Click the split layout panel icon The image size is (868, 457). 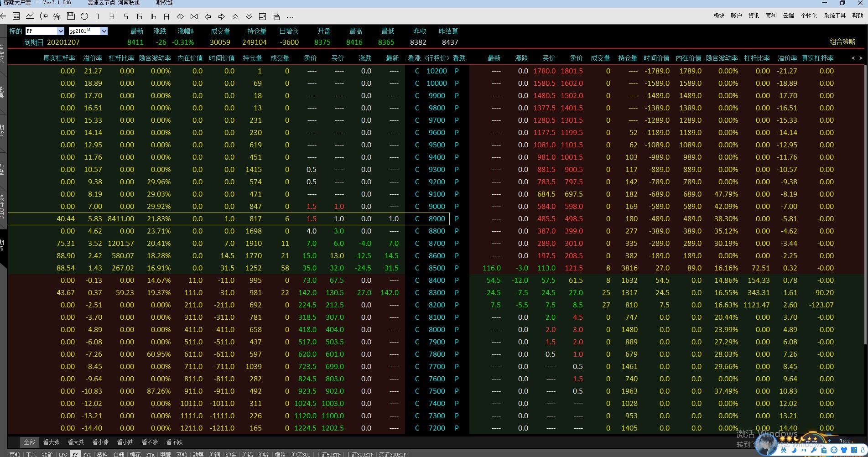click(x=262, y=16)
